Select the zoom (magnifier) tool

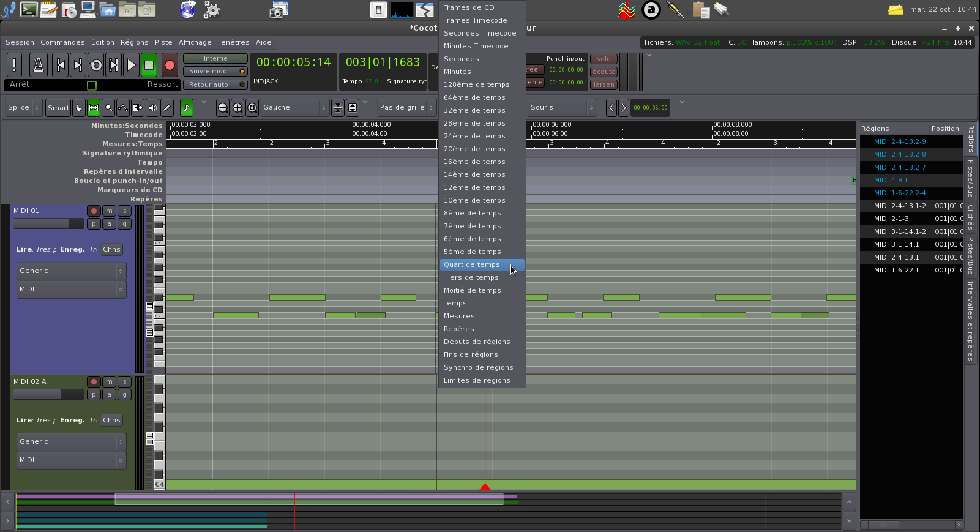point(108,108)
